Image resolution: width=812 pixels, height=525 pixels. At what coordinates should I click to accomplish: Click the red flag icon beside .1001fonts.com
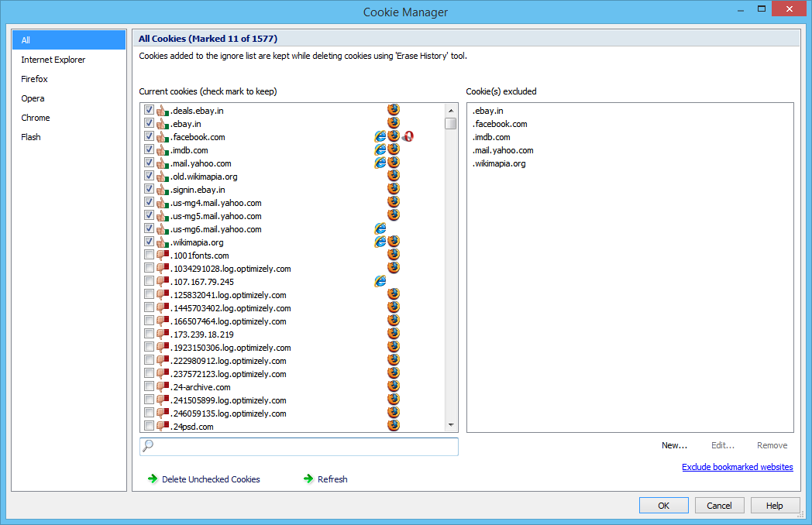pos(161,254)
